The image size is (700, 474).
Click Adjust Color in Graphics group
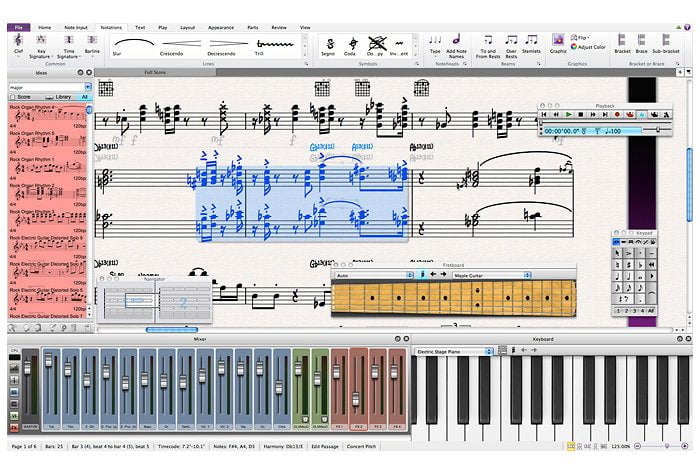pyautogui.click(x=591, y=47)
